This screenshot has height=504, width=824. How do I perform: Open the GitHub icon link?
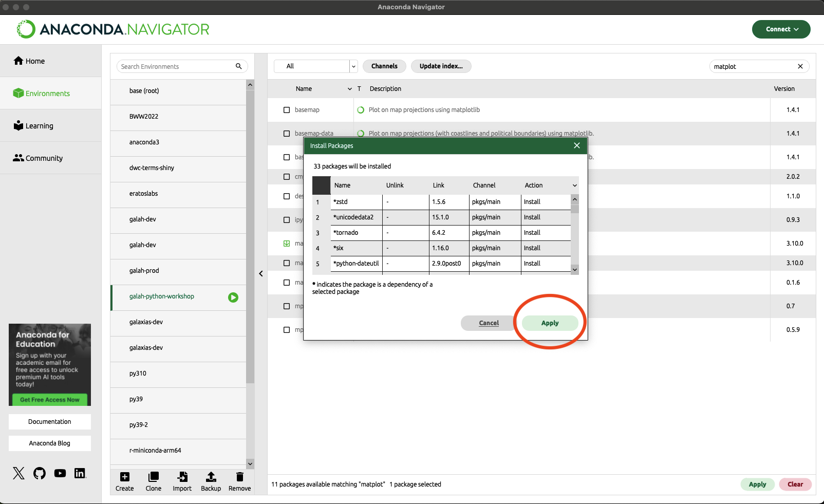[40, 473]
